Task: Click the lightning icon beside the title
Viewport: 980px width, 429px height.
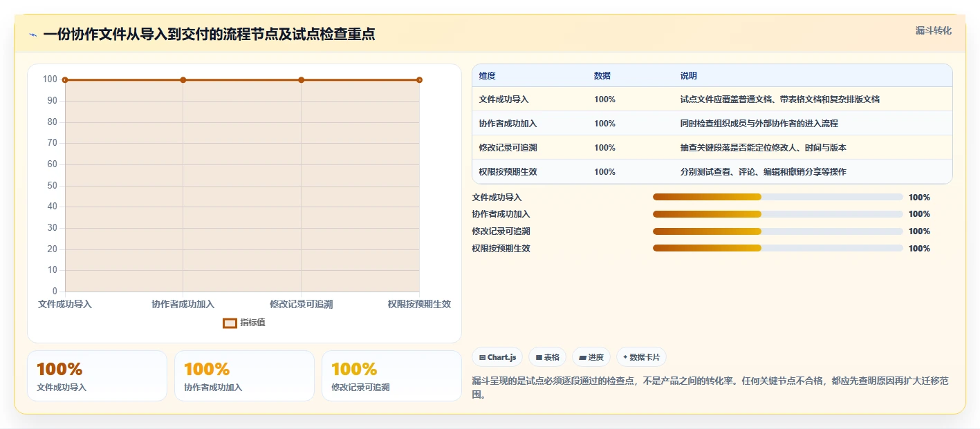Action: 33,35
